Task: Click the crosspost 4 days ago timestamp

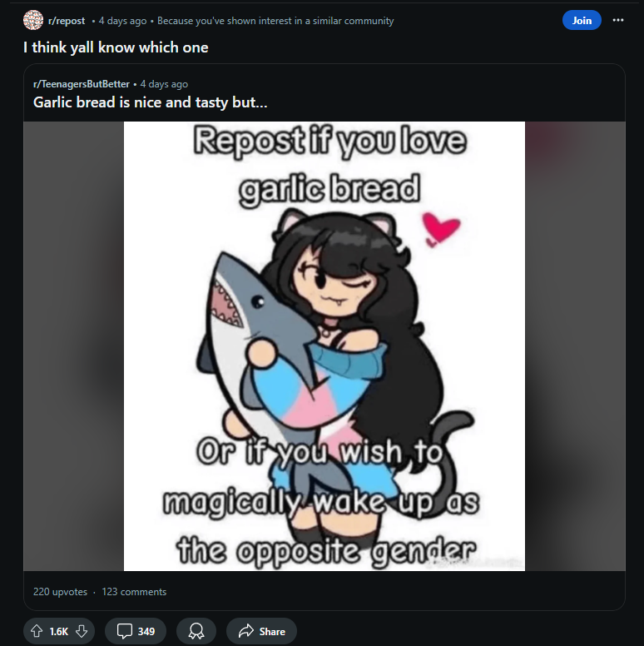Action: tap(164, 84)
